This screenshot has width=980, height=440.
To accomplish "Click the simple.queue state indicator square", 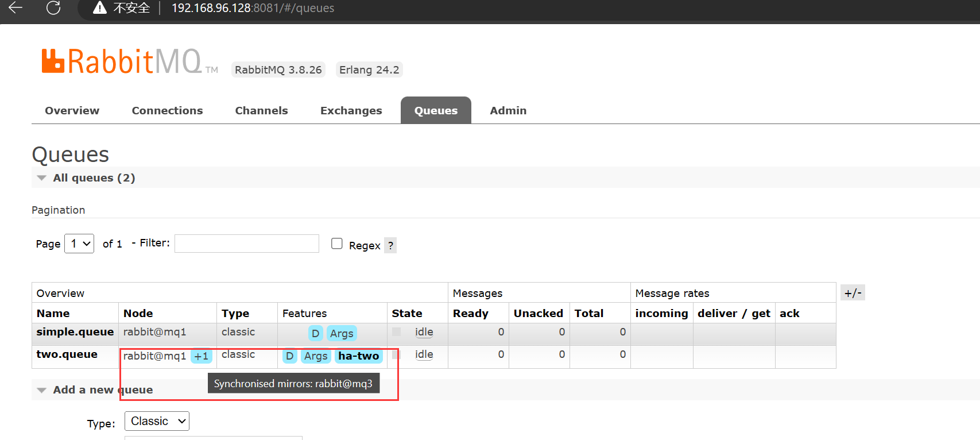I will [x=396, y=331].
